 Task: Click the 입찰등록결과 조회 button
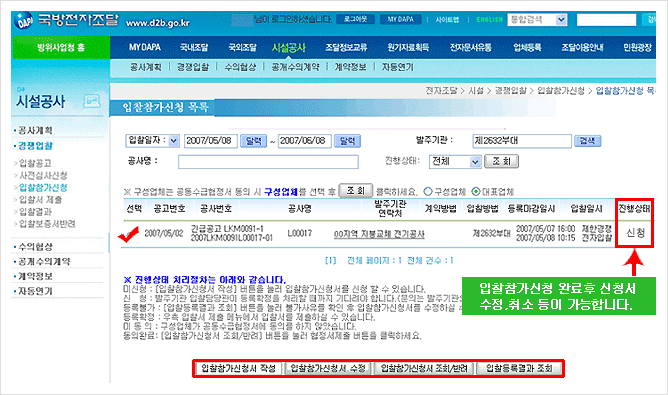[x=519, y=368]
